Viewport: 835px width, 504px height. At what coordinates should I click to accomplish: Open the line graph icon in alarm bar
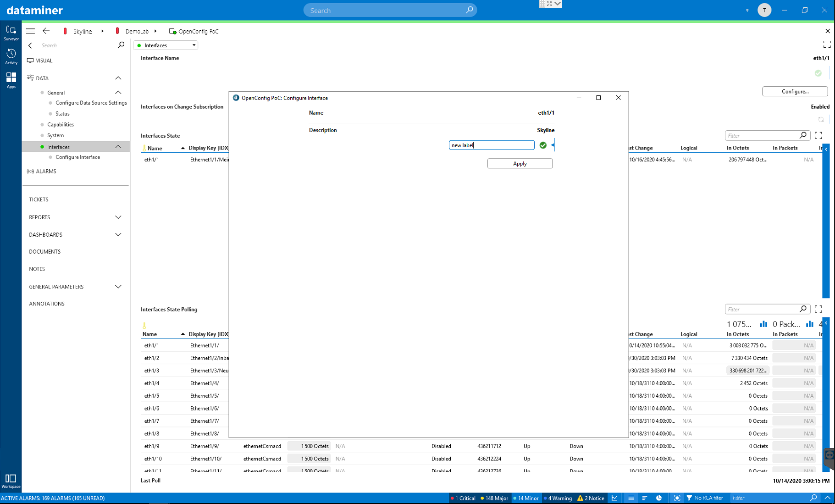614,498
